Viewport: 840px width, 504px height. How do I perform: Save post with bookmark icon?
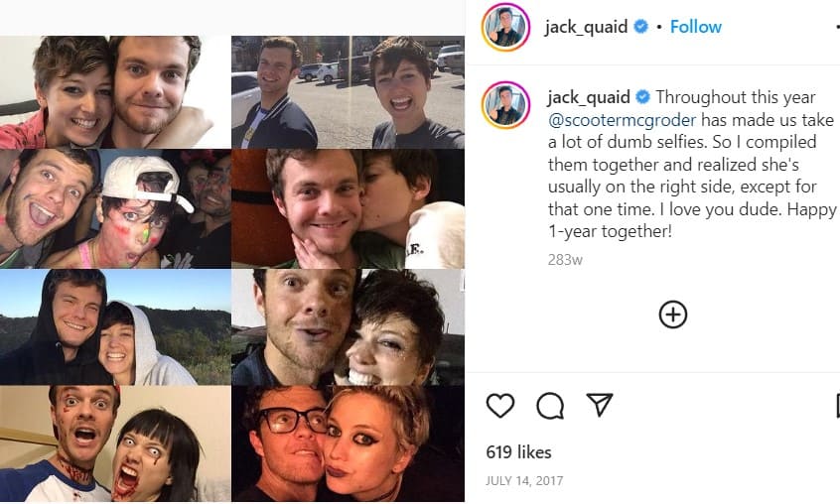click(x=838, y=405)
